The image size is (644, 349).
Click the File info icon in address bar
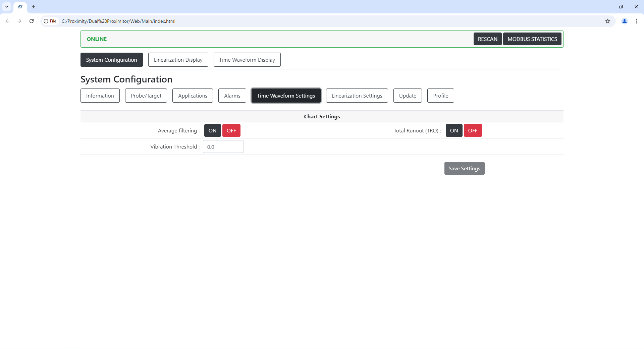(50, 21)
